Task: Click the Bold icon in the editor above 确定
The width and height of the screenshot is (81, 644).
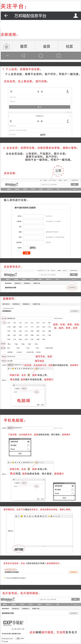Action: point(25,516)
